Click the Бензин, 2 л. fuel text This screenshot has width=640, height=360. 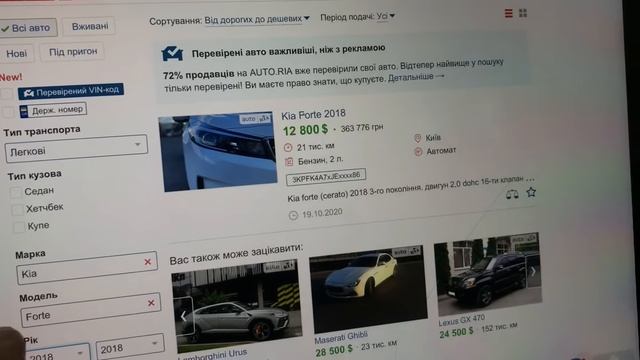(320, 160)
